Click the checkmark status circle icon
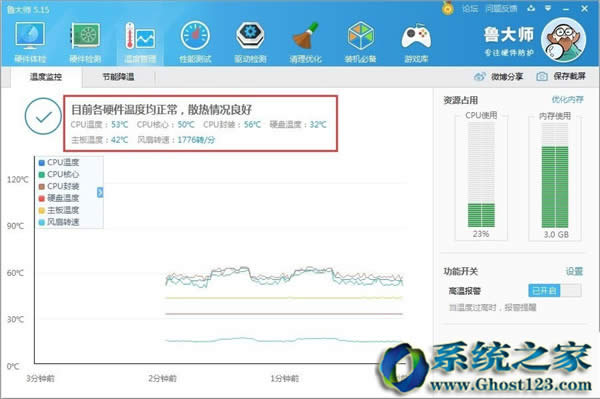This screenshot has height=399, width=600. (43, 116)
